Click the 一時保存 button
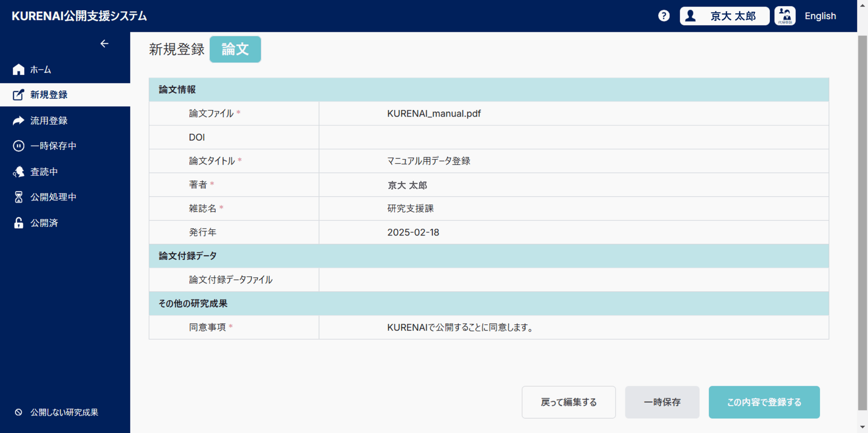The height and width of the screenshot is (433, 868). pos(662,402)
